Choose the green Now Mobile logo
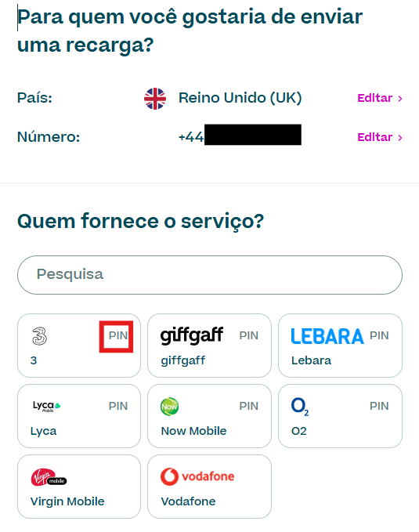This screenshot has height=532, width=419. 169,406
